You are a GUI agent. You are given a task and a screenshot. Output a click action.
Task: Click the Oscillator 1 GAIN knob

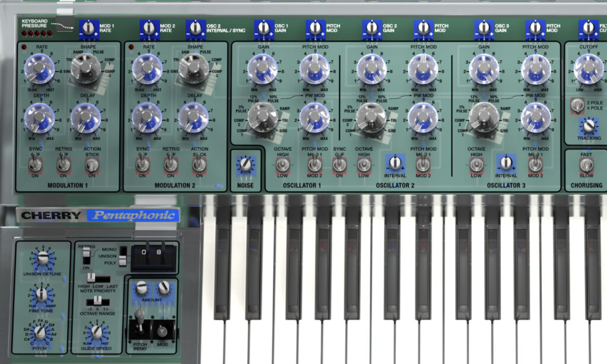(263, 69)
